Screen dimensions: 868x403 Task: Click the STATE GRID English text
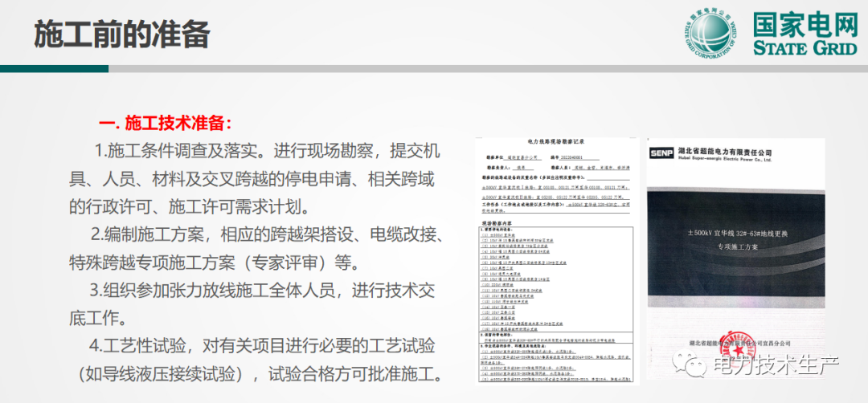[x=805, y=49]
